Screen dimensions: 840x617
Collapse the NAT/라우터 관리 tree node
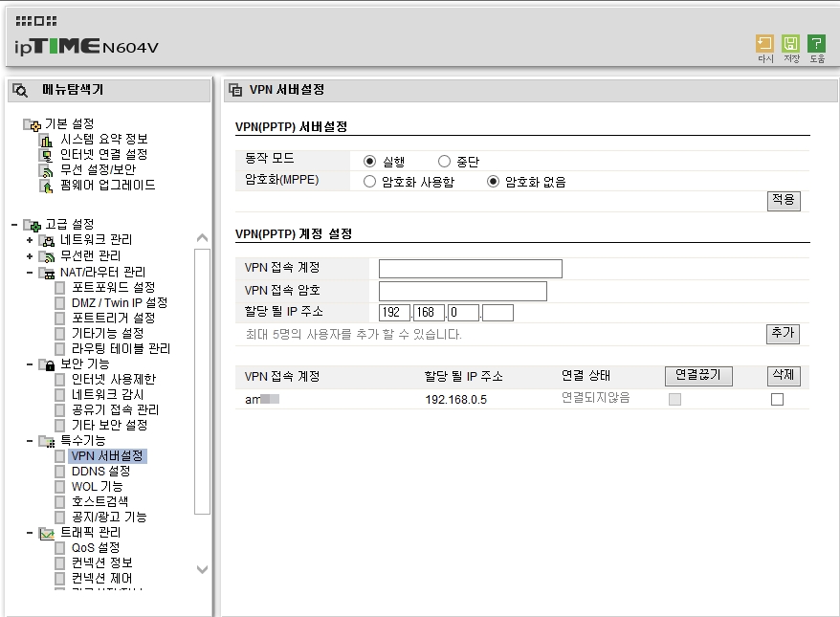30,274
